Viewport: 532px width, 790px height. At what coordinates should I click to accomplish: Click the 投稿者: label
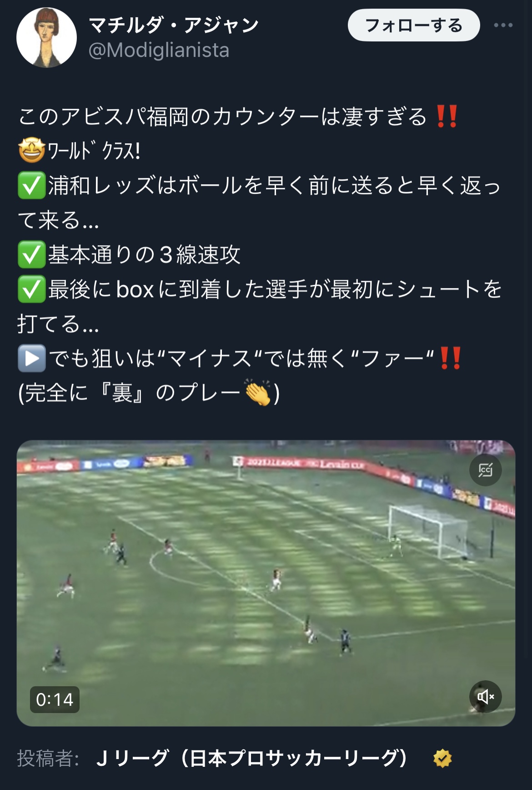[x=48, y=759]
